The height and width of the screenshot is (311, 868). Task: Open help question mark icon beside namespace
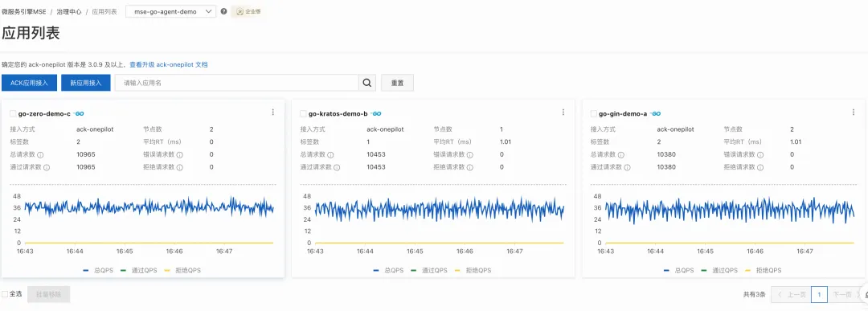[x=223, y=11]
